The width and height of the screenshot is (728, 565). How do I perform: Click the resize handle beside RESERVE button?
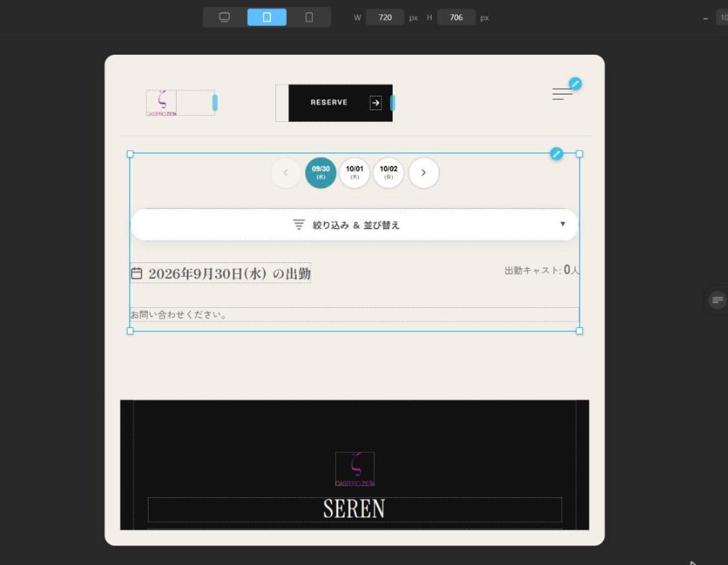(393, 102)
